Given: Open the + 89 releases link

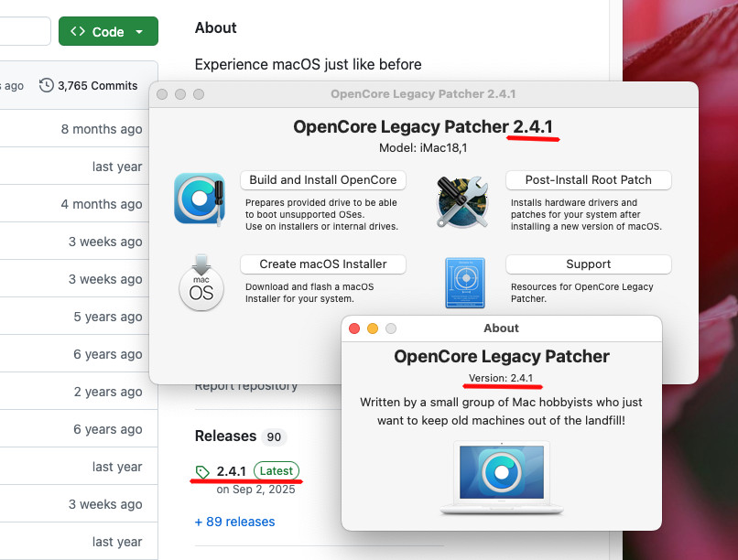Looking at the screenshot, I should coord(234,522).
